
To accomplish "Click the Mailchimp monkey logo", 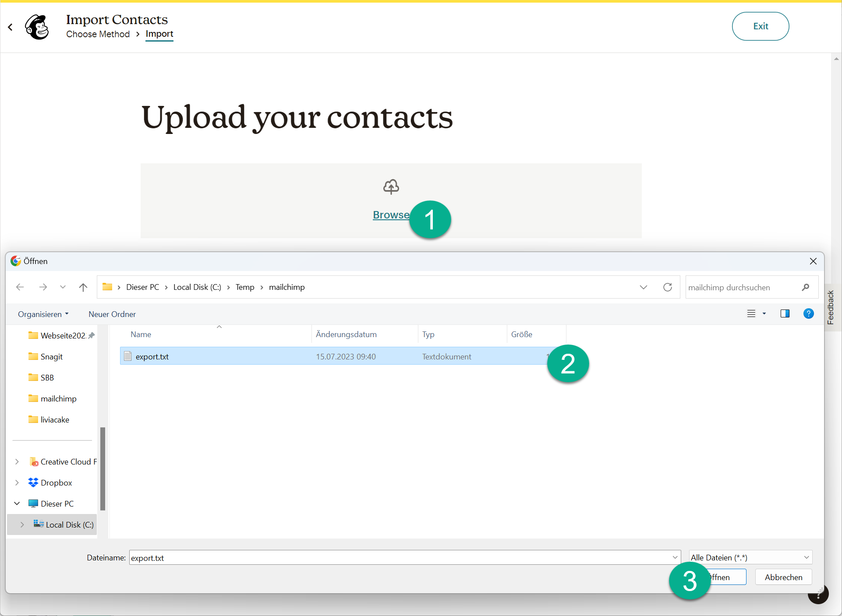I will (37, 27).
